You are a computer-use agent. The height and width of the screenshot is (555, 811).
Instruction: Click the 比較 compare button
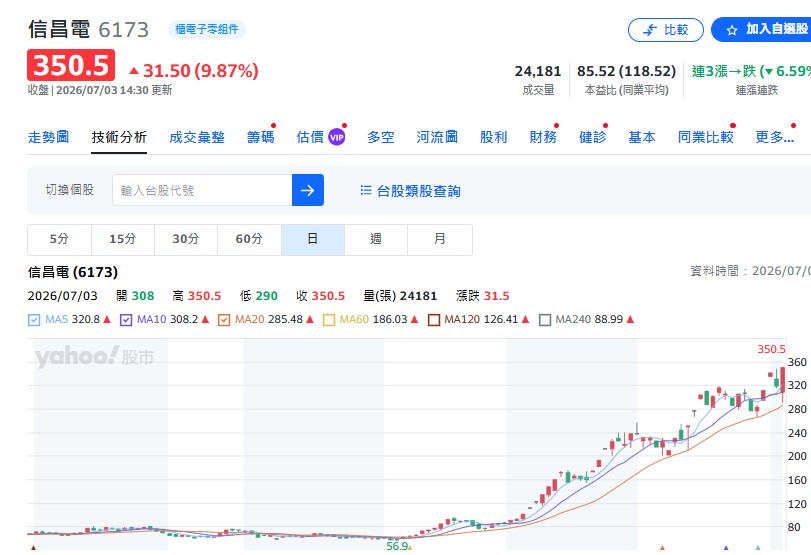point(666,30)
